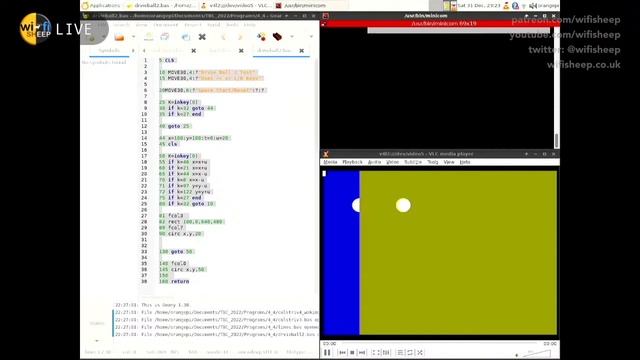This screenshot has width=640, height=360.
Task: Open the VLC Help menu
Action: (464, 162)
